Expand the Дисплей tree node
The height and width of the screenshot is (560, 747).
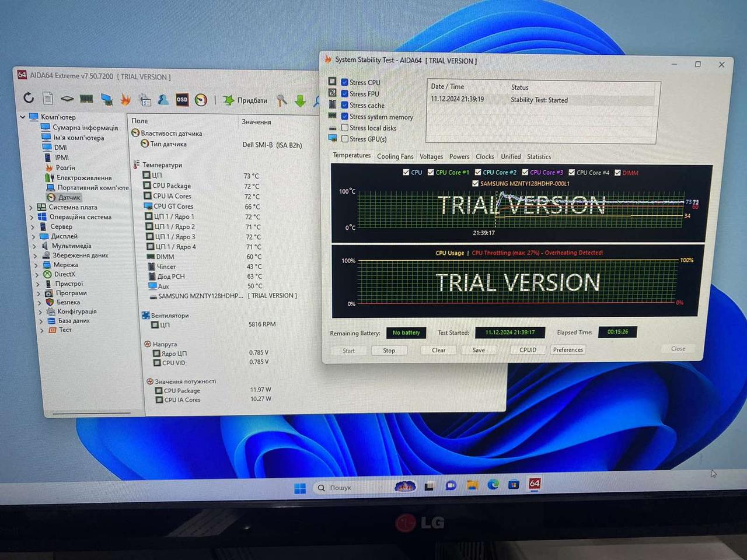point(33,236)
